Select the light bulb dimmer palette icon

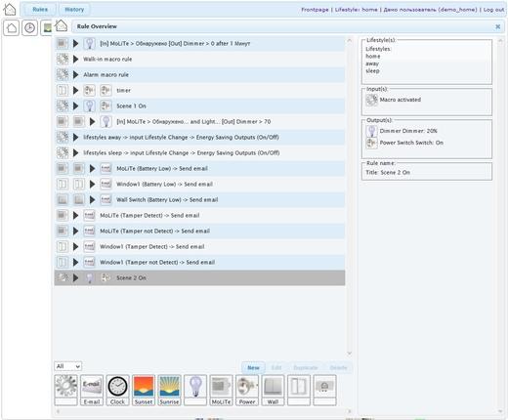pos(195,386)
